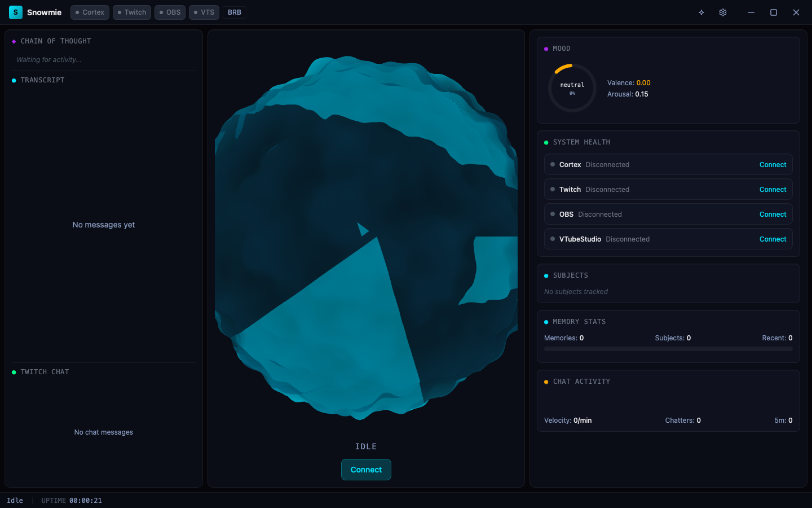
Task: Open the sparkle icon in title bar
Action: [x=701, y=12]
